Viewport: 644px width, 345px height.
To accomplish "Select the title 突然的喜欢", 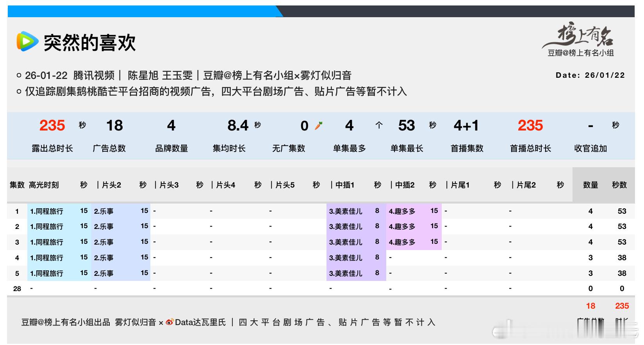I will point(90,42).
